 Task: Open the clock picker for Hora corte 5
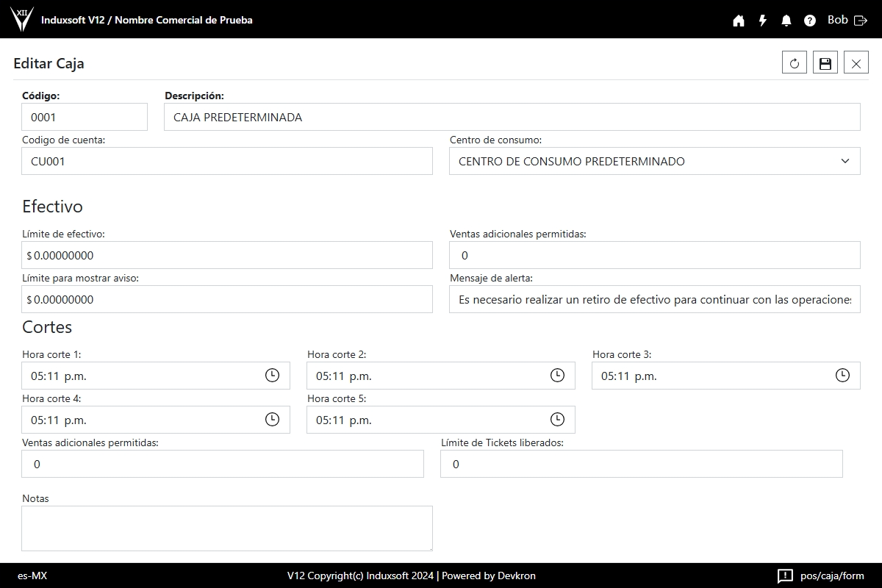(x=557, y=420)
